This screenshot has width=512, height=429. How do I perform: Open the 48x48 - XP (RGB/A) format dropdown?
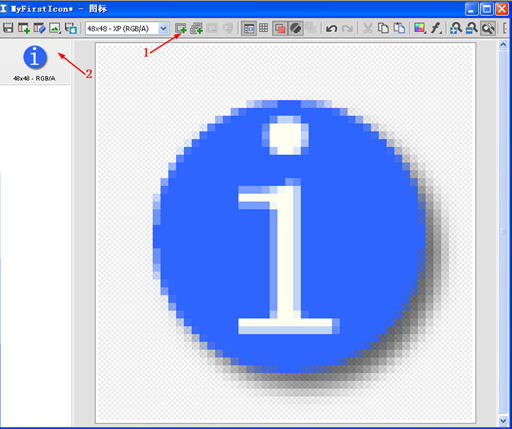tap(127, 28)
